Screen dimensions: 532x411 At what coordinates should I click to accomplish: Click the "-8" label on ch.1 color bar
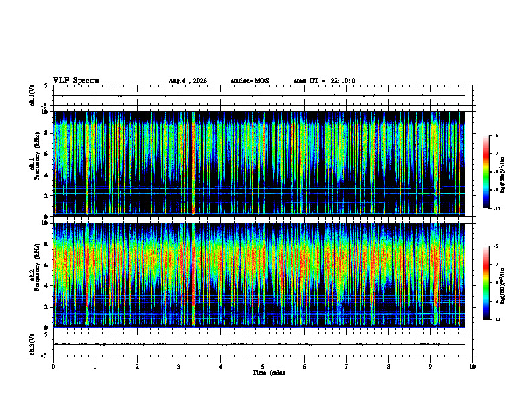(x=496, y=172)
